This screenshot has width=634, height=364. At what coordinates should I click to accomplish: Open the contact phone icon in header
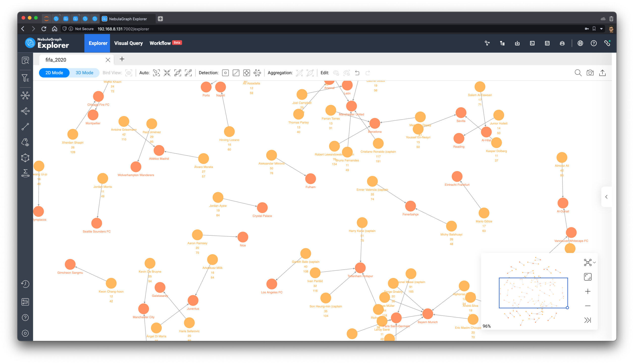[x=607, y=43]
